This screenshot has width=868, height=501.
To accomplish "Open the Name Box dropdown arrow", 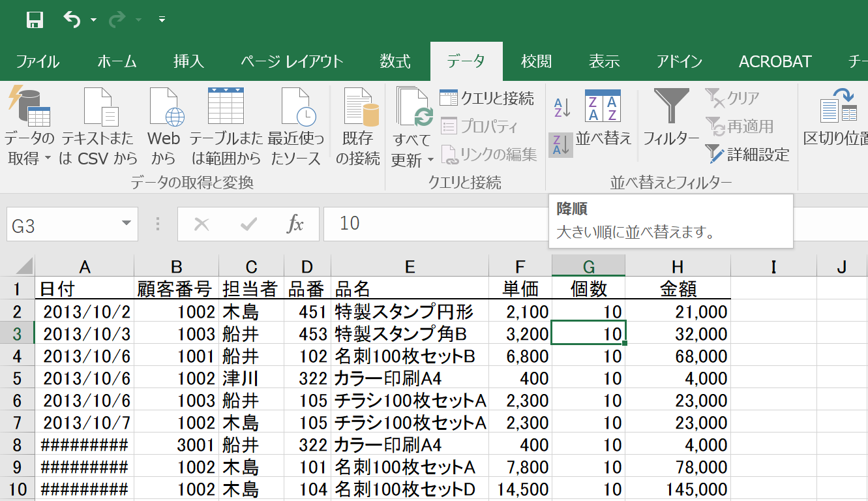I will tap(127, 224).
